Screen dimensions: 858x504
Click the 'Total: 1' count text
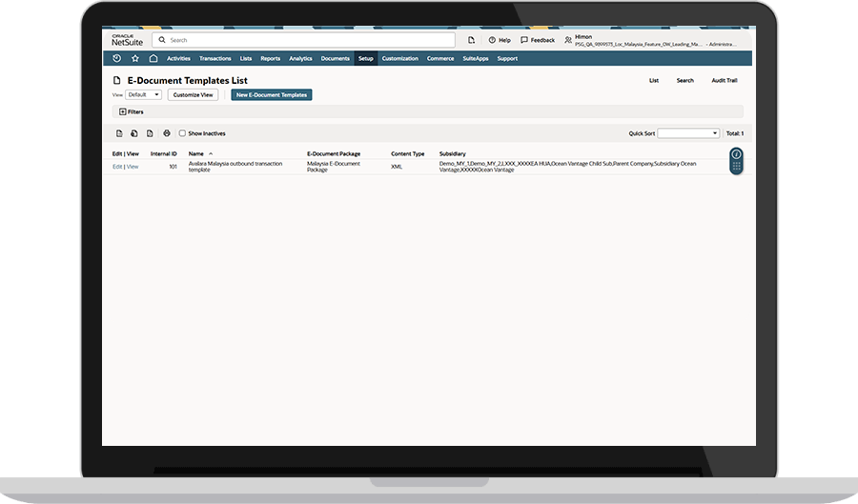(x=735, y=133)
